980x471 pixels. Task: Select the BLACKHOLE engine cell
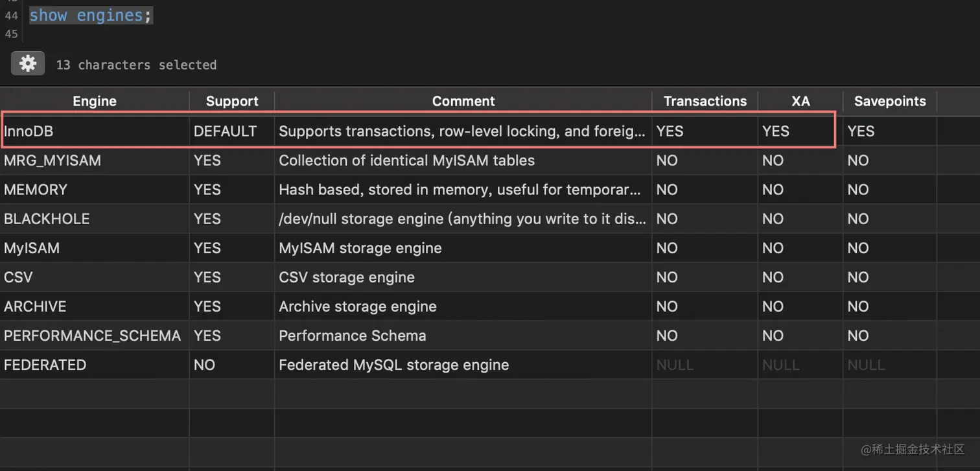click(95, 218)
